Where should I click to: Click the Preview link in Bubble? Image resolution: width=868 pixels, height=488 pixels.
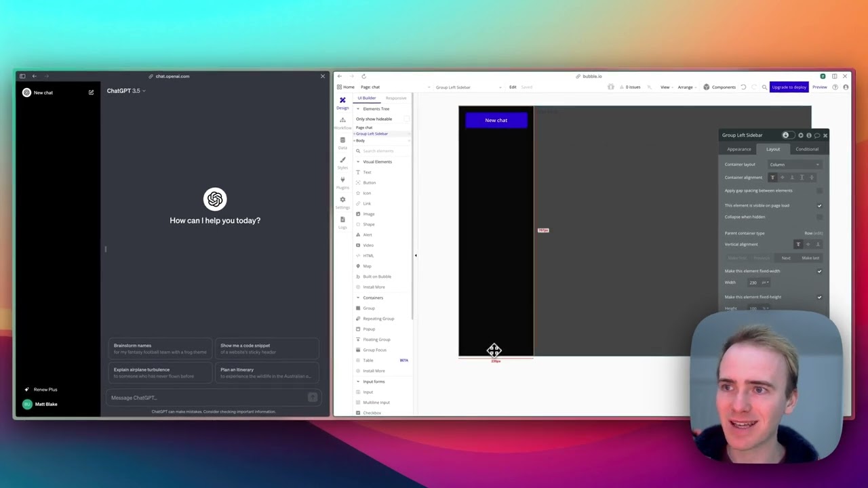pos(820,87)
